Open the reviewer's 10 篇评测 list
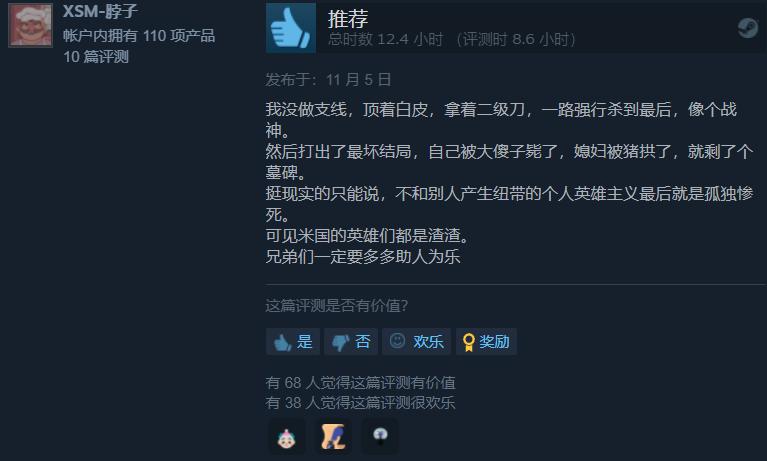Viewport: 767px width, 461px height. (96, 57)
